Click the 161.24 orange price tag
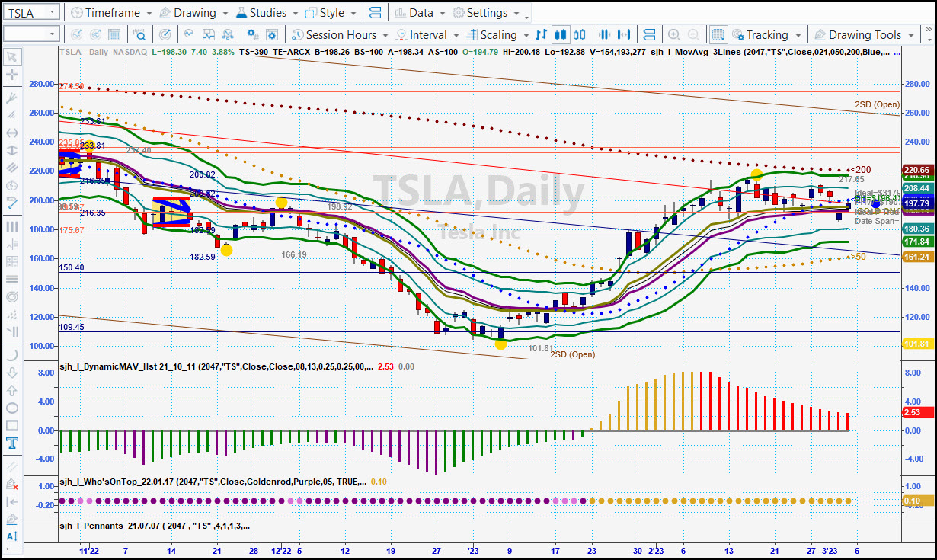This screenshot has height=560, width=937. tap(916, 257)
